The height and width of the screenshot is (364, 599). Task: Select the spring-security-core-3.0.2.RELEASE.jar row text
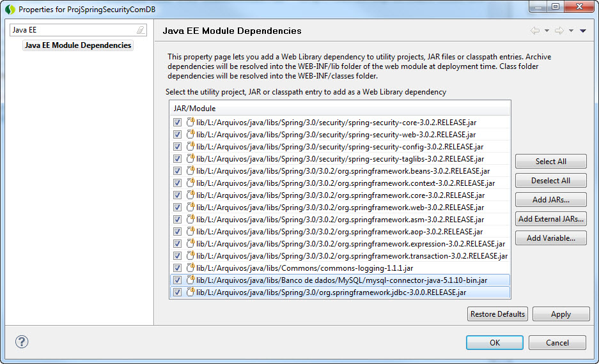(336, 123)
